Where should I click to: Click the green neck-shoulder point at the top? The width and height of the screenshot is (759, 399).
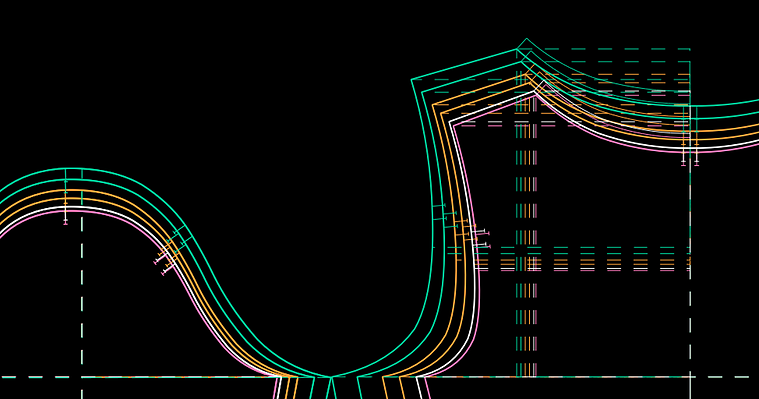526,39
